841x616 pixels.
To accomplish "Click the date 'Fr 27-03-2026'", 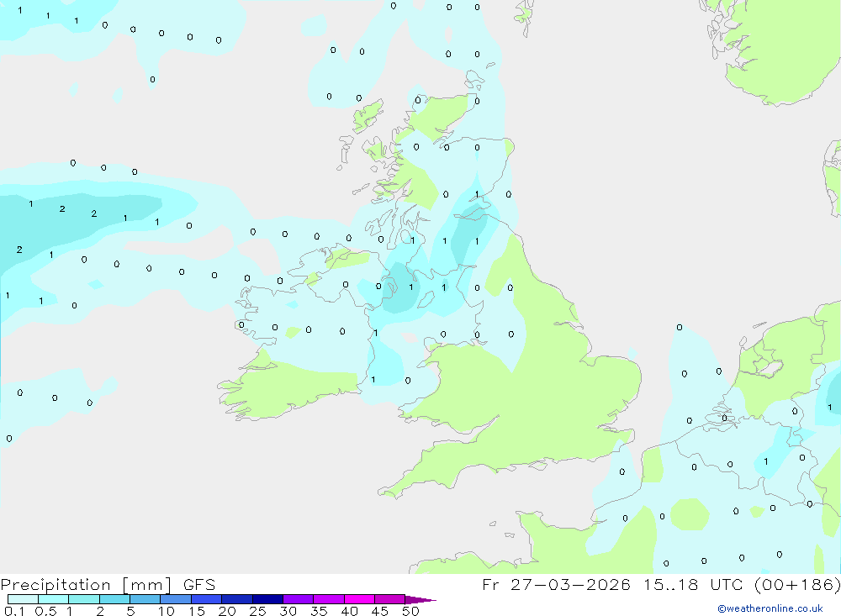I will 556,584.
